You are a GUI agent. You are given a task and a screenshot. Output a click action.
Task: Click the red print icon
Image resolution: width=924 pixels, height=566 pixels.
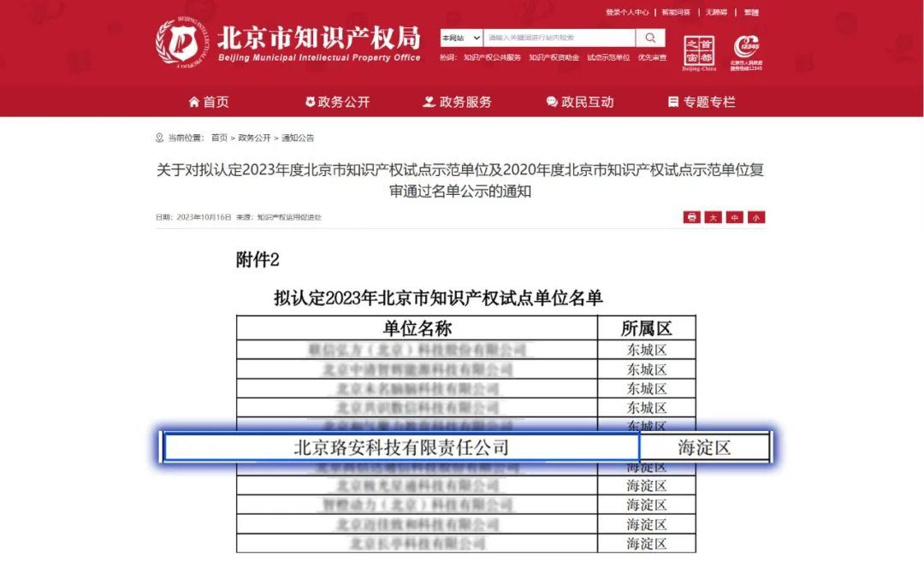[692, 217]
